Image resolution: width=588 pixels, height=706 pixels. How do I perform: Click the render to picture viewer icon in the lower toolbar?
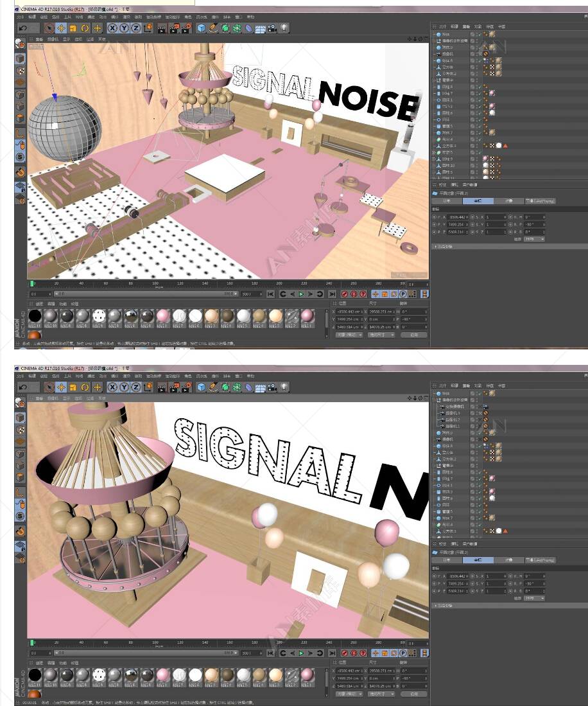(174, 387)
